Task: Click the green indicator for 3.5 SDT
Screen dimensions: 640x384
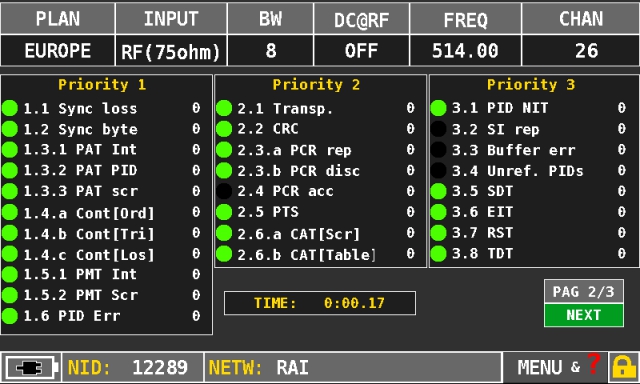Action: tap(439, 191)
